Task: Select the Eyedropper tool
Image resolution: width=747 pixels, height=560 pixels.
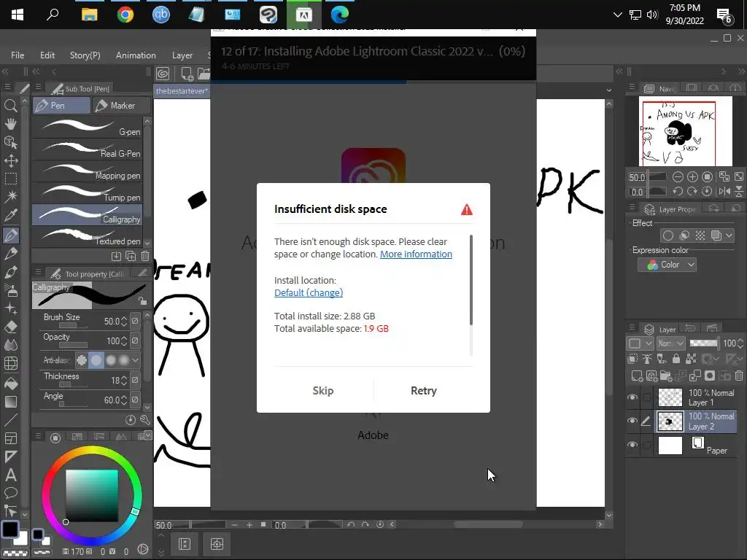Action: [x=10, y=215]
